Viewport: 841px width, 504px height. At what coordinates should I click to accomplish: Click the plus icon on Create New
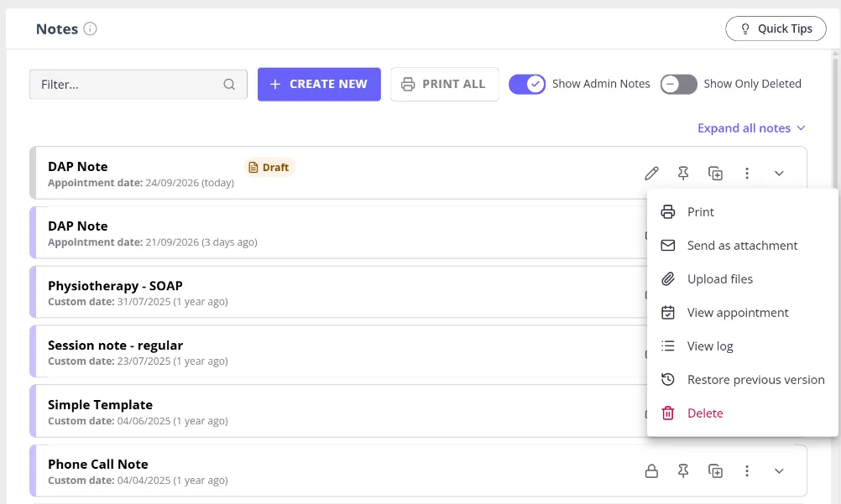tap(275, 84)
